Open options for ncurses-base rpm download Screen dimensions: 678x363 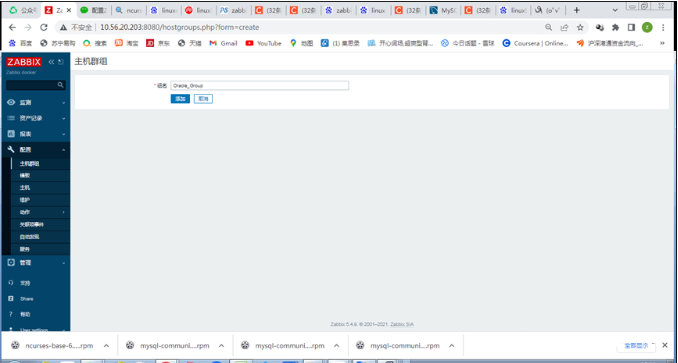coord(106,345)
